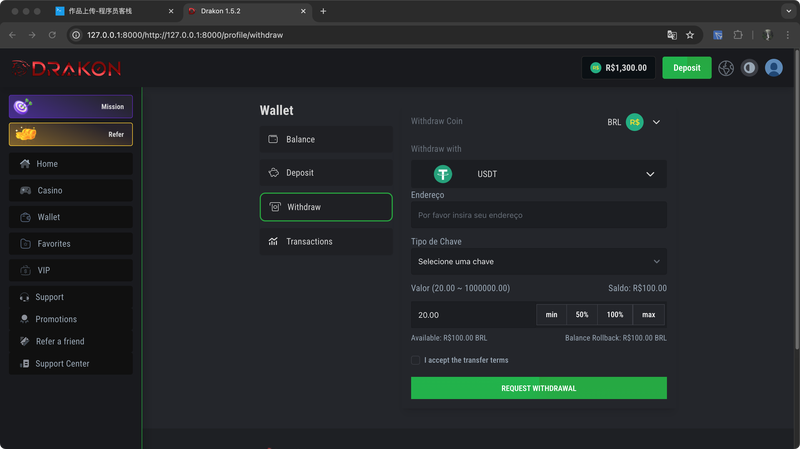This screenshot has width=800, height=449.
Task: Open the user profile avatar icon
Action: (x=773, y=68)
